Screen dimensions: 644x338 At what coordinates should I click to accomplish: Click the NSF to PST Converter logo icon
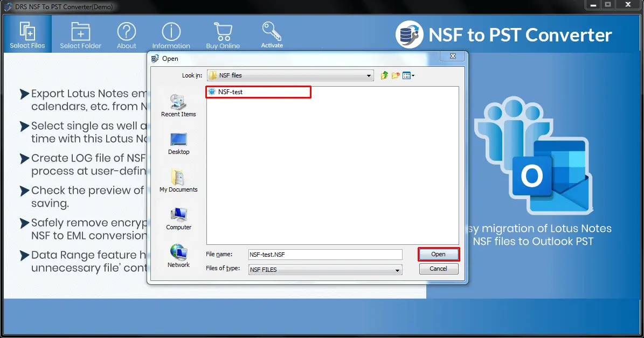[409, 34]
